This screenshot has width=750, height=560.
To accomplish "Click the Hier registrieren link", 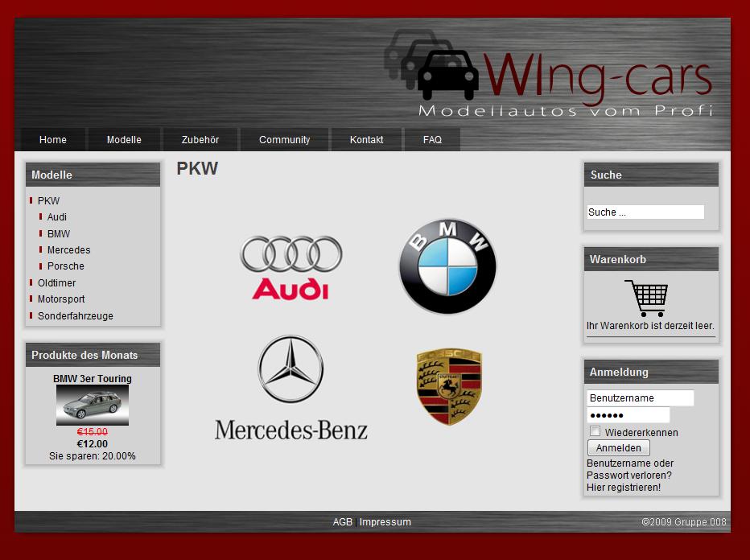I will (x=624, y=488).
